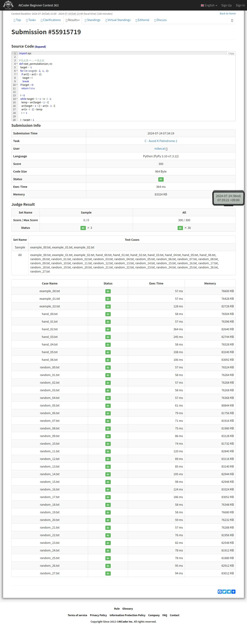This screenshot has height=644, width=247.
Task: Open the Editorial tab
Action: point(142,20)
